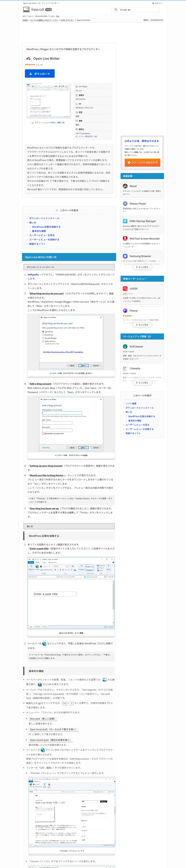Image resolution: width=186 pixels, height=868 pixels.
Task: Open the Always Player icon
Action: 125,204
